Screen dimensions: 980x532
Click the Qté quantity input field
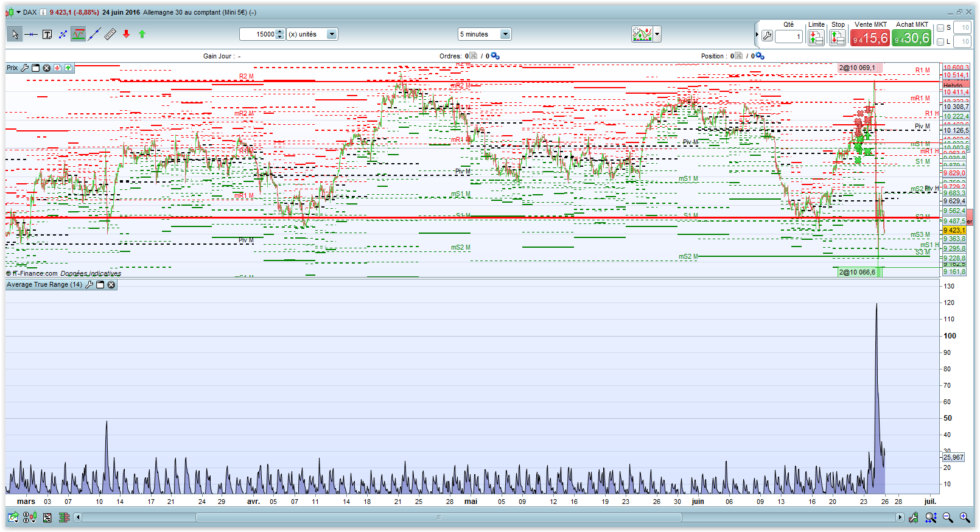[x=789, y=37]
